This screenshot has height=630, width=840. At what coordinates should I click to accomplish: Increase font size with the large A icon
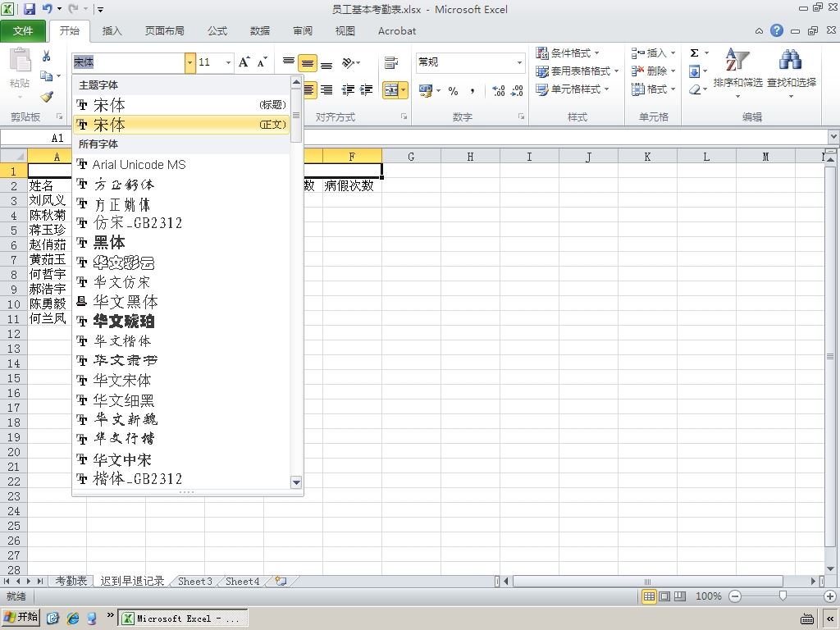pyautogui.click(x=244, y=62)
